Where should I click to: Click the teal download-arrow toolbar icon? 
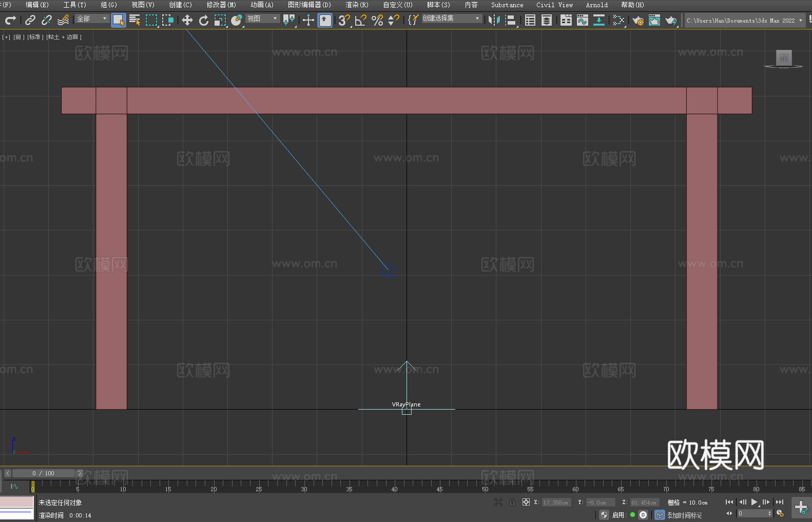[599, 20]
